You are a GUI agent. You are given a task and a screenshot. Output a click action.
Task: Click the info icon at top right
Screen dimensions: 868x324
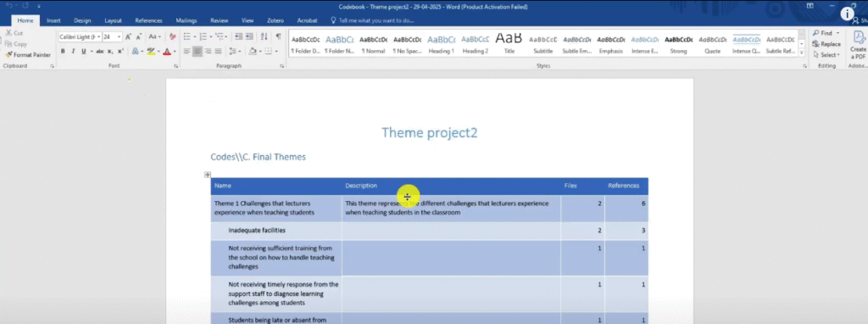pyautogui.click(x=847, y=14)
